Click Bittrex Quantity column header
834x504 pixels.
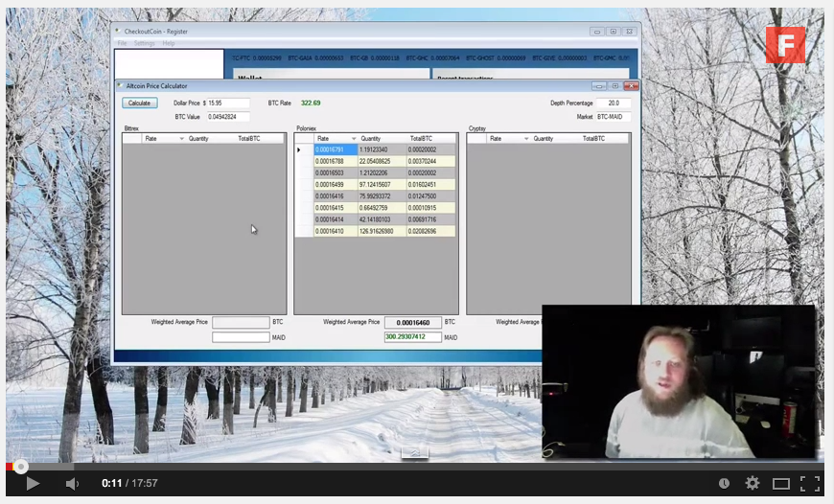click(x=210, y=138)
